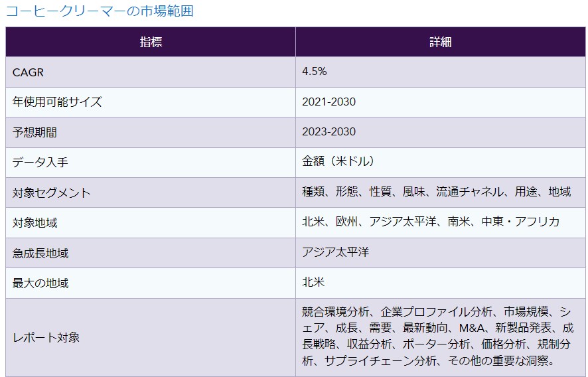Viewport: 588px width, 377px height.
Task: Select 北米 in the 最大の地域 row
Action: pos(313,281)
